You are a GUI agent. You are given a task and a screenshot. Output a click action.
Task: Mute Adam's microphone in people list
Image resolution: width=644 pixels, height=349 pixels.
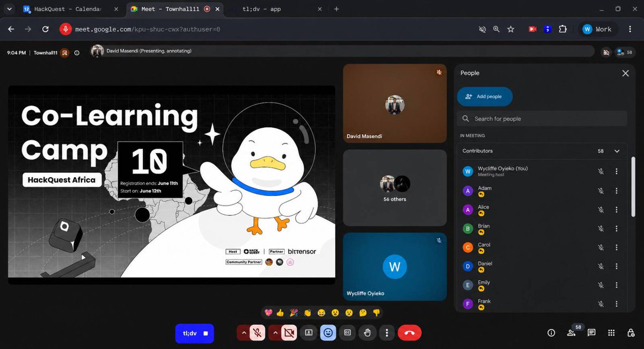pos(601,191)
